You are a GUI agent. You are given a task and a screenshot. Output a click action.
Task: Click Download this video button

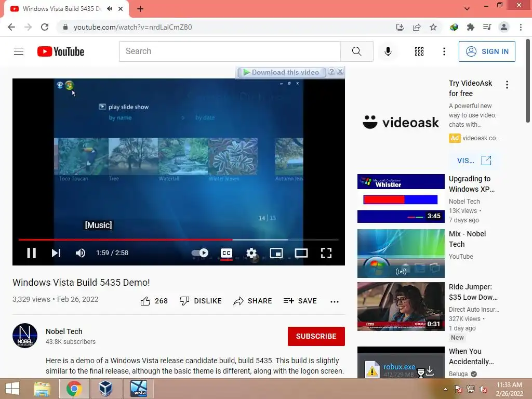tap(282, 72)
